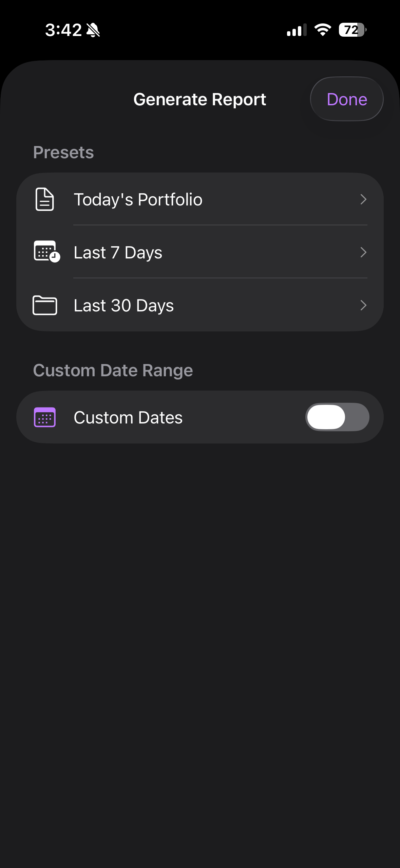The height and width of the screenshot is (868, 400).
Task: Click the purple calendar icon for Custom Dates
Action: click(45, 417)
